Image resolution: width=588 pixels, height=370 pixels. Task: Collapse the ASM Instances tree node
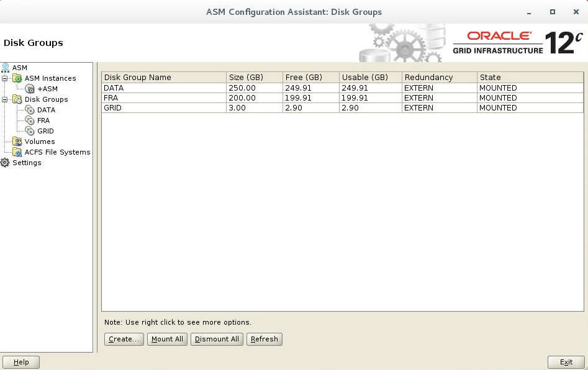[x=4, y=78]
